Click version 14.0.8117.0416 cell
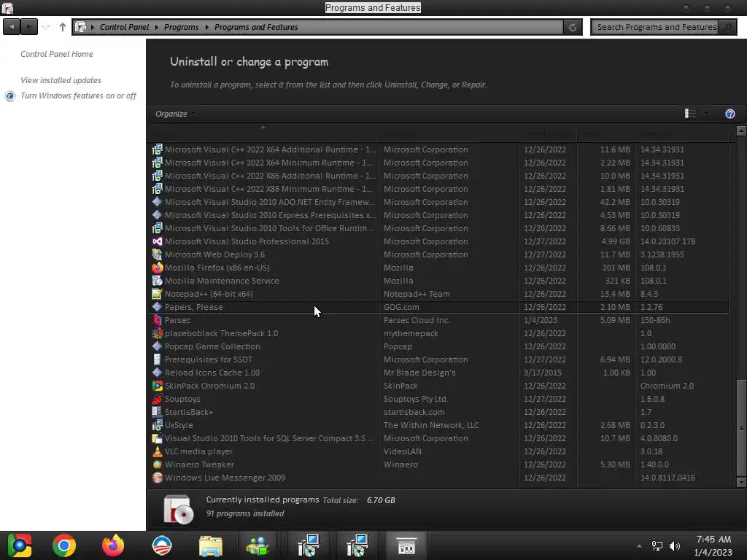The height and width of the screenshot is (560, 747). [667, 478]
